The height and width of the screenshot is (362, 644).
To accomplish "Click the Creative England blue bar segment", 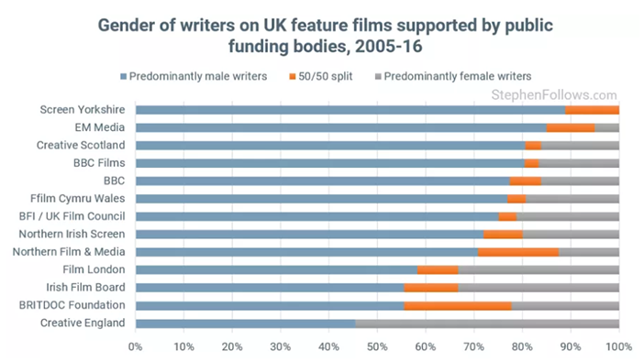I will pyautogui.click(x=246, y=324).
